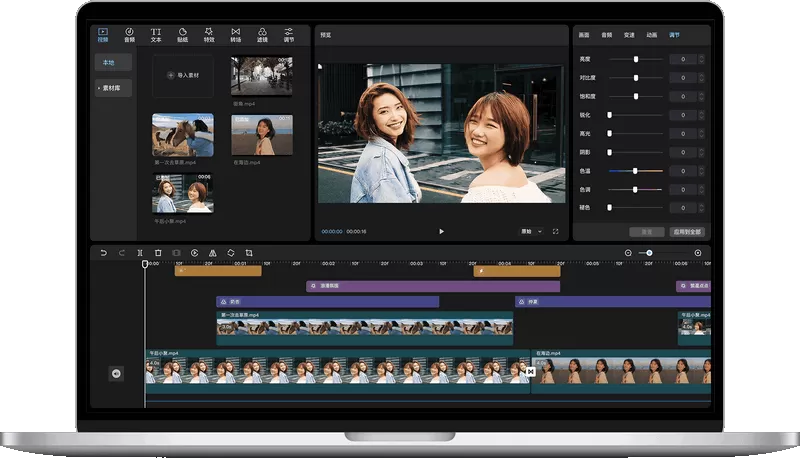The image size is (800, 469).
Task: Switch to the 动画 (animation) tab
Action: coord(652,35)
